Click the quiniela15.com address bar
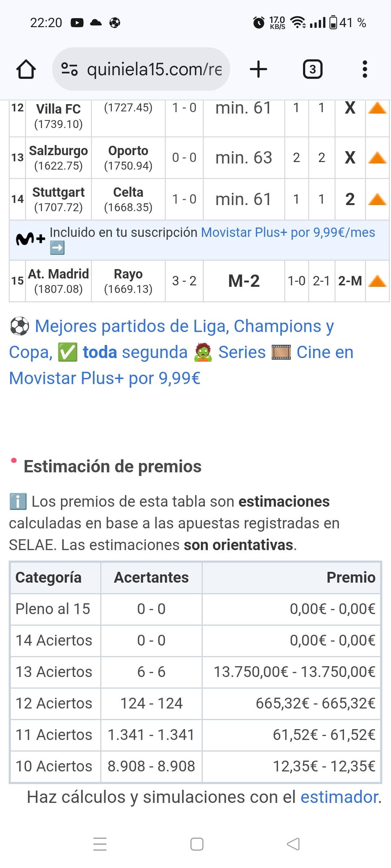 (154, 69)
